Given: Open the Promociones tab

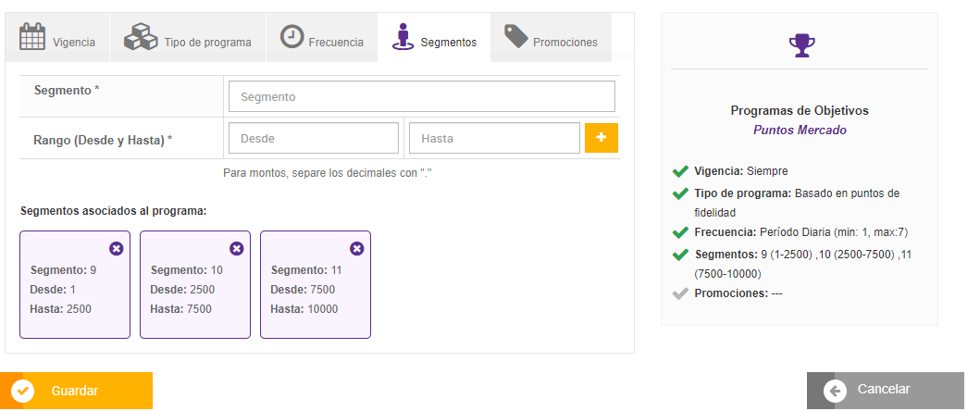Looking at the screenshot, I should pyautogui.click(x=564, y=42).
